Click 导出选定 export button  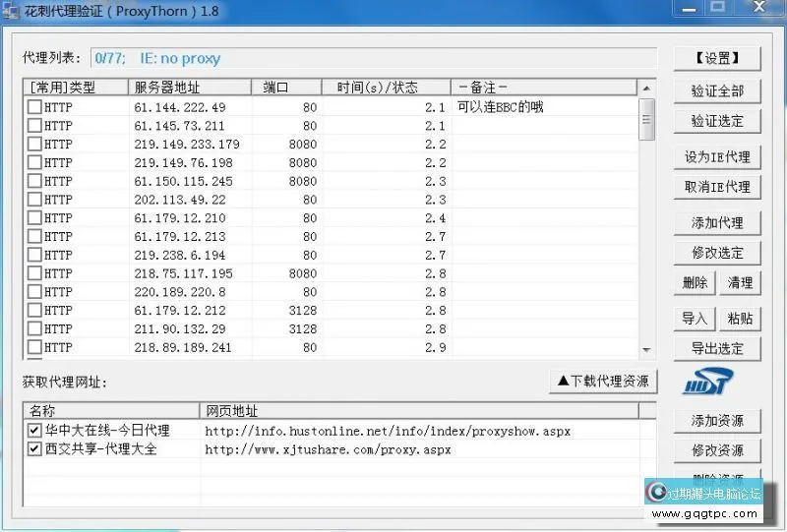(x=717, y=349)
